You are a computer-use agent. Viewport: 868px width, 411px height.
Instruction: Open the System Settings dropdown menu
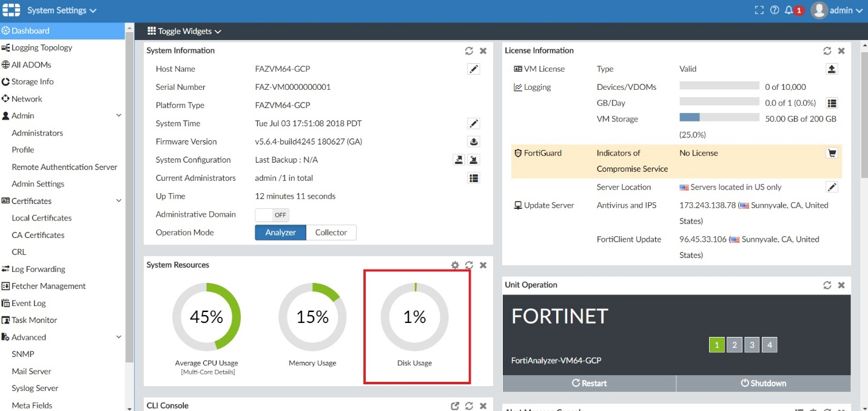[62, 10]
